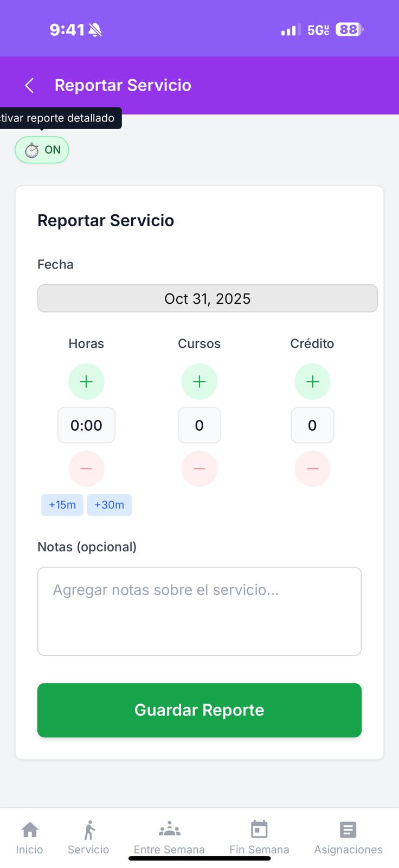Open the Fecha date picker
The width and height of the screenshot is (399, 868).
click(207, 298)
